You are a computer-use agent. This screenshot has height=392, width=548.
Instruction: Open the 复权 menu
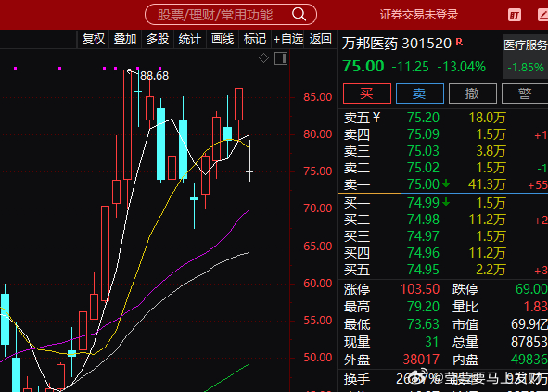94,38
